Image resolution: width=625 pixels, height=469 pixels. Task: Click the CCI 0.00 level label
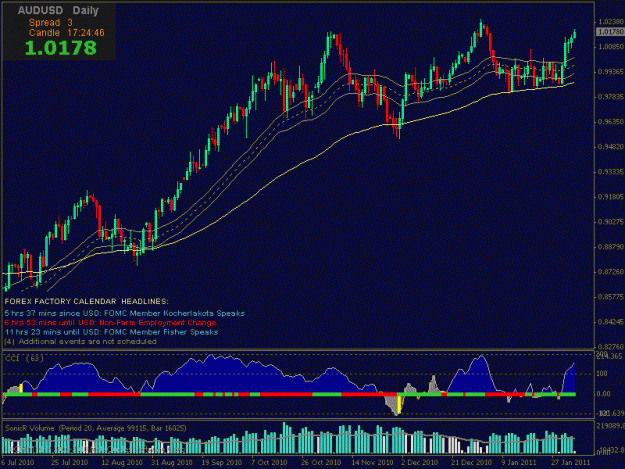603,394
